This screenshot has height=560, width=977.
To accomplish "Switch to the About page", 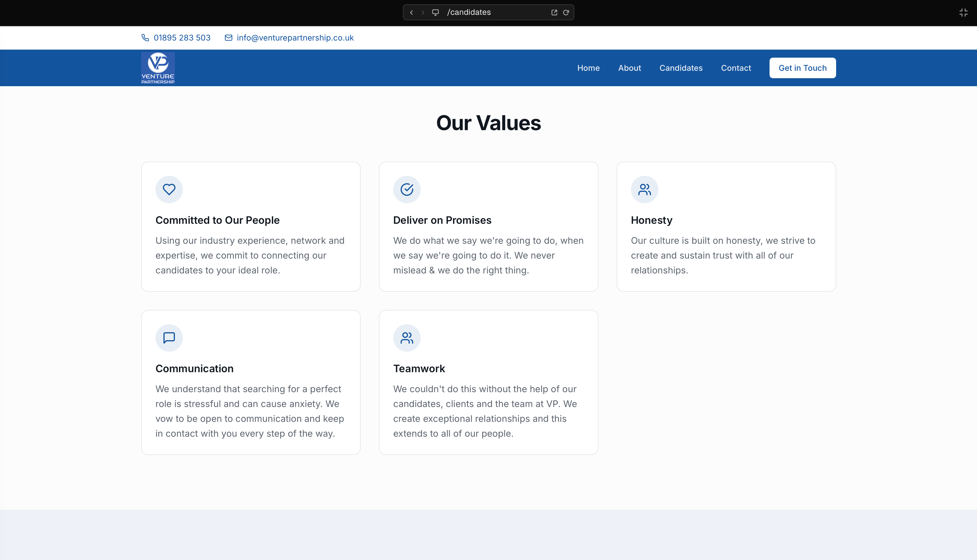I will click(x=630, y=68).
